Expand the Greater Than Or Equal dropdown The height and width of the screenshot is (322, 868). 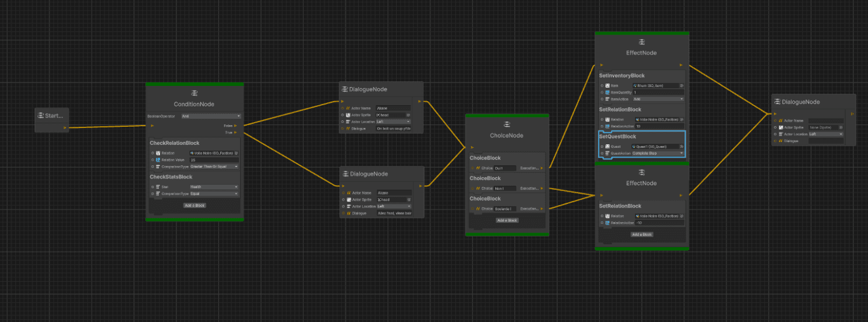214,167
